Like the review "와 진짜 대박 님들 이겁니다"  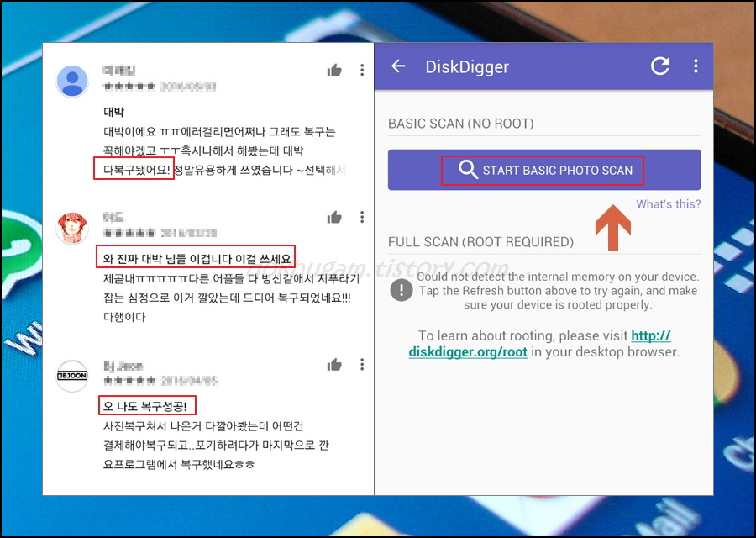tap(334, 218)
